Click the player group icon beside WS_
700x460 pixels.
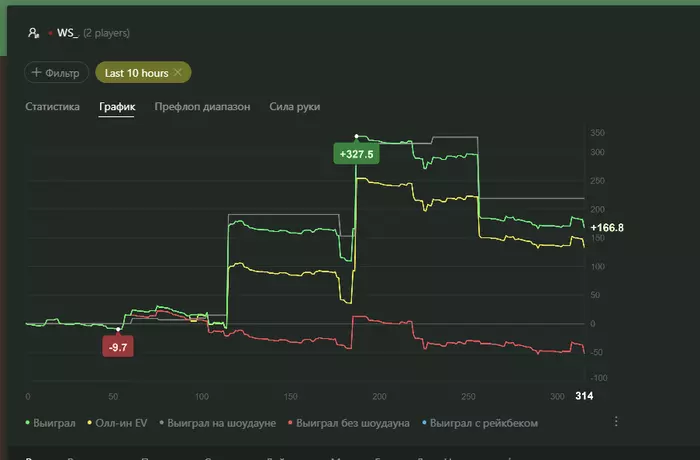click(x=33, y=33)
